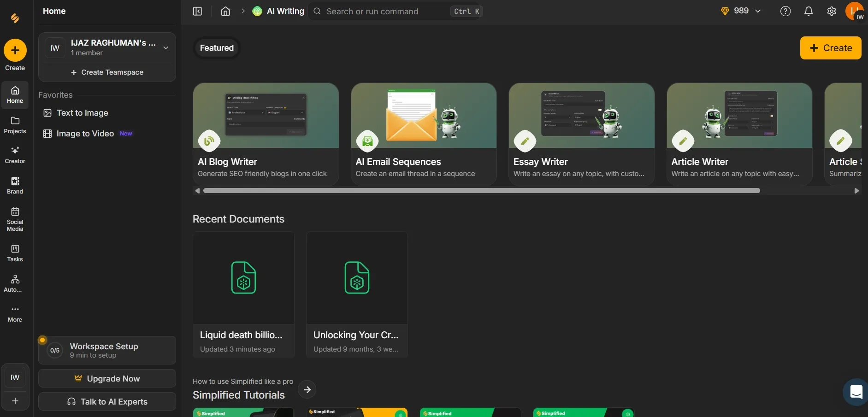Select Home in left sidebar

(x=15, y=95)
